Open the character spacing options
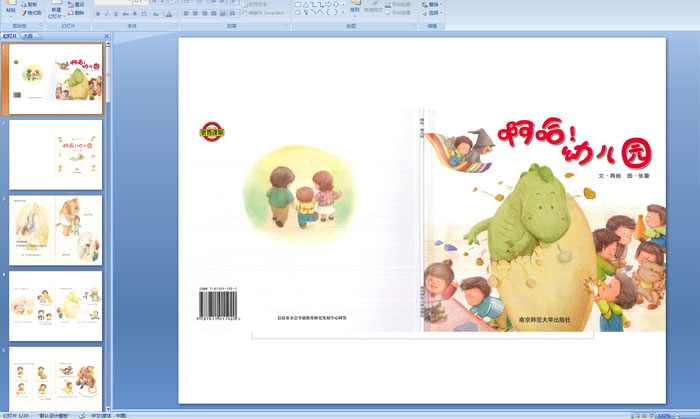Image resolution: width=700 pixels, height=419 pixels. pyautogui.click(x=144, y=14)
